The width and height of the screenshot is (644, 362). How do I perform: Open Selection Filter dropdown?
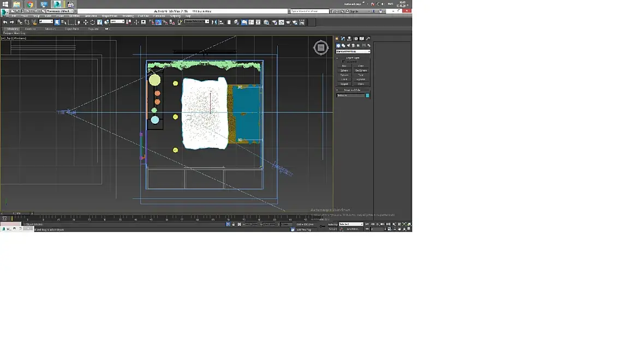click(x=46, y=21)
